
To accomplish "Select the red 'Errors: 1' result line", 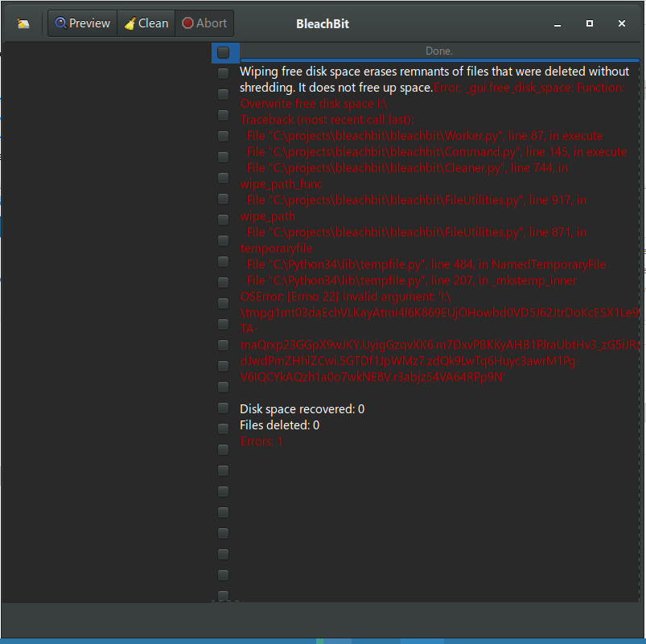I will click(261, 441).
